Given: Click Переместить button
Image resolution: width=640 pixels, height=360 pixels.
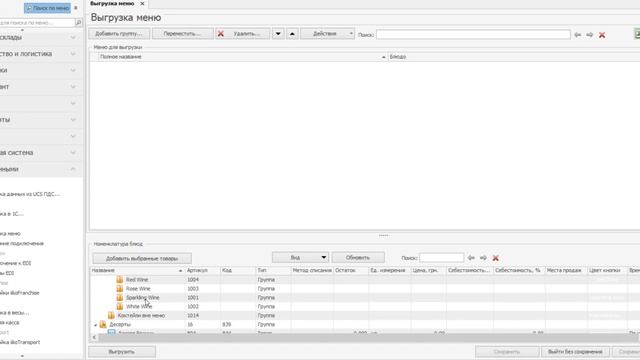Looking at the screenshot, I should click(x=182, y=34).
